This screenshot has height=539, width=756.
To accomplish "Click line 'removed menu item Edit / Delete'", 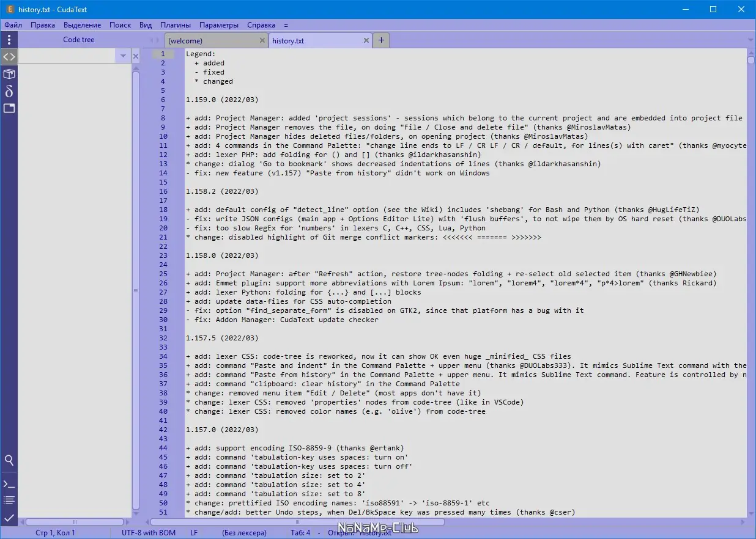I will tap(333, 393).
